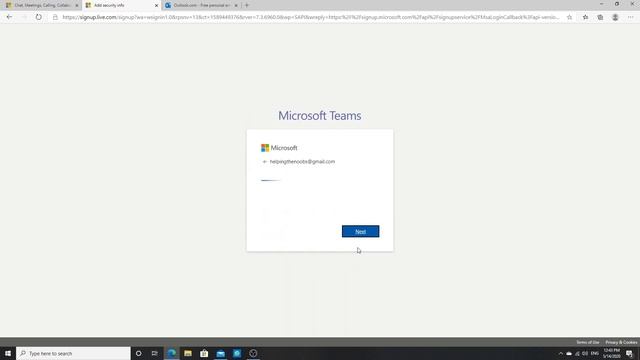Open the blue app icon left of the round taskbar icon

point(237,353)
